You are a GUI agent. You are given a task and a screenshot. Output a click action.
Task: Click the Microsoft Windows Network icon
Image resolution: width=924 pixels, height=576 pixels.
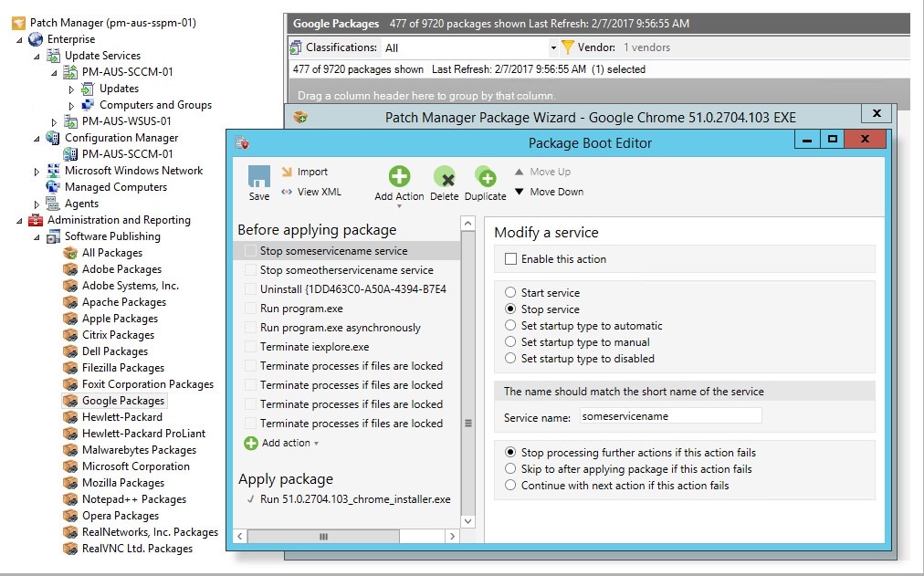tap(53, 170)
